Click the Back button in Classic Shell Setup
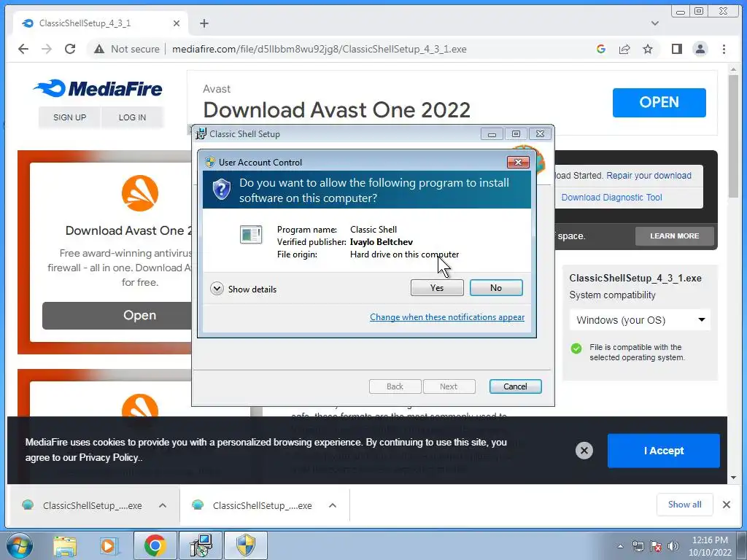Viewport: 747px width, 560px height. [395, 386]
